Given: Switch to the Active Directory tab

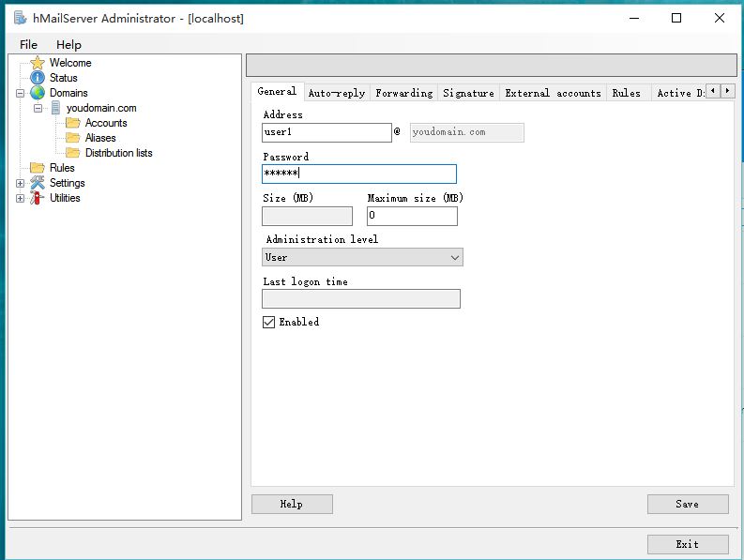Looking at the screenshot, I should click(680, 93).
